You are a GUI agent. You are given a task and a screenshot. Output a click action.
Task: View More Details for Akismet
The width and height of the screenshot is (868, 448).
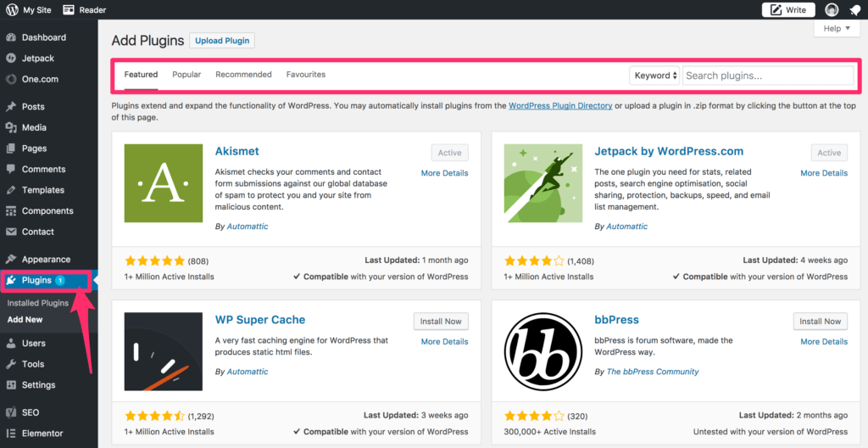click(x=444, y=173)
